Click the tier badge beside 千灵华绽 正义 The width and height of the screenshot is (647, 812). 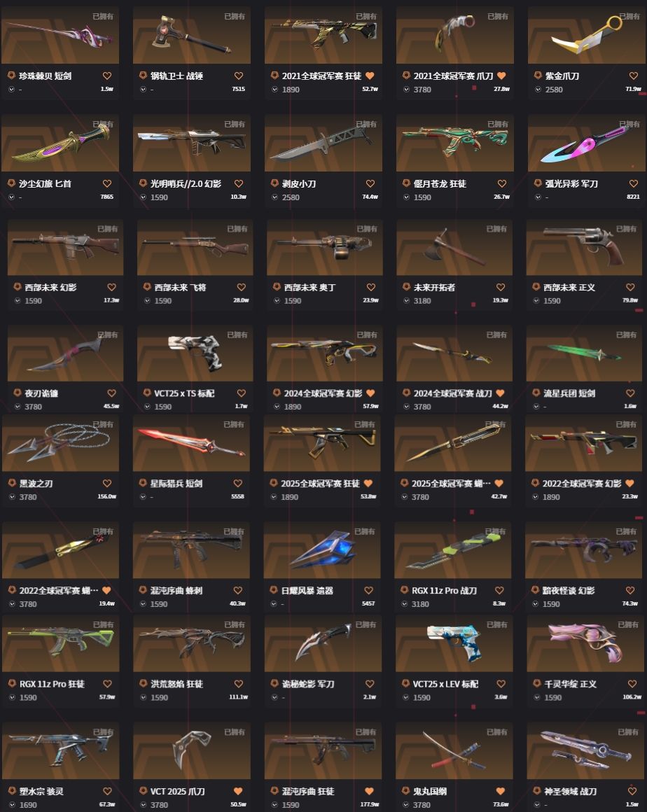click(536, 684)
